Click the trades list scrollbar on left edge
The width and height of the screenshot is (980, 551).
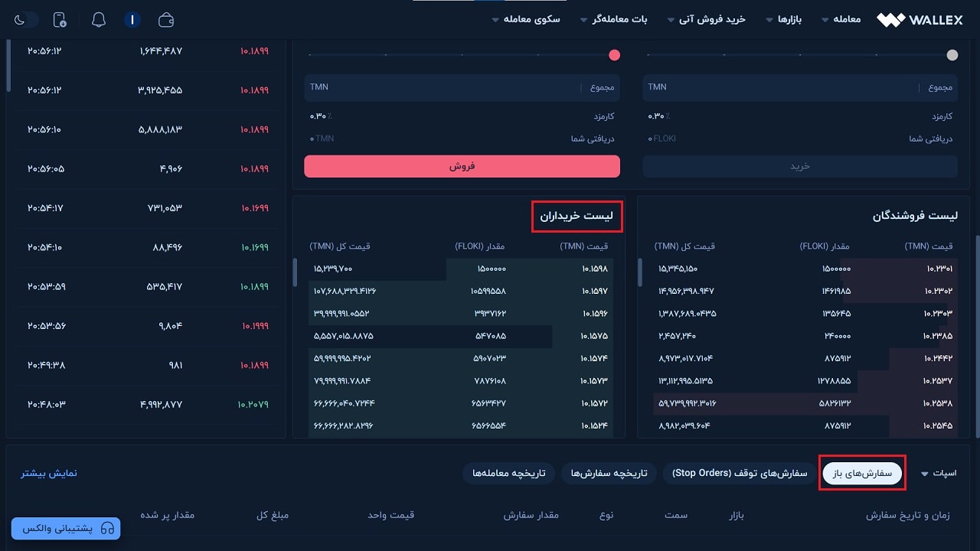tap(8, 64)
